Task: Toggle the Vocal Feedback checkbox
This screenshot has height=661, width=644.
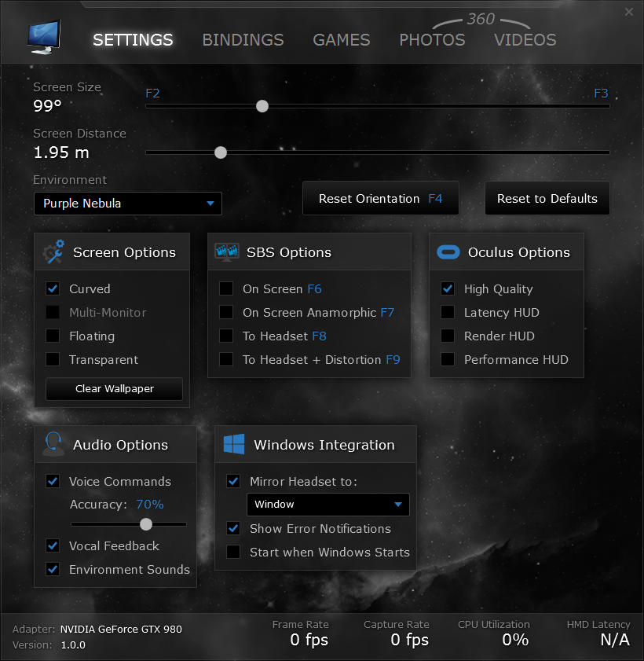Action: coord(53,546)
